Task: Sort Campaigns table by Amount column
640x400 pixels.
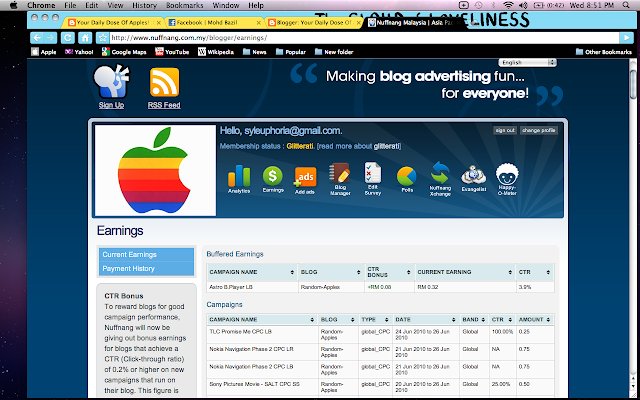Action: (535, 320)
